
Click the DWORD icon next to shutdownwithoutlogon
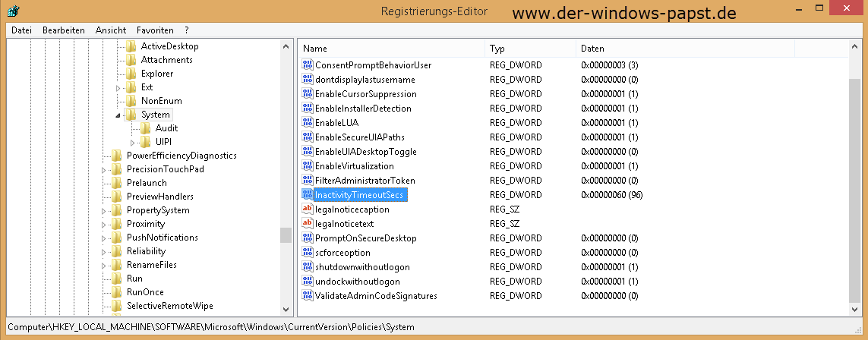point(308,267)
